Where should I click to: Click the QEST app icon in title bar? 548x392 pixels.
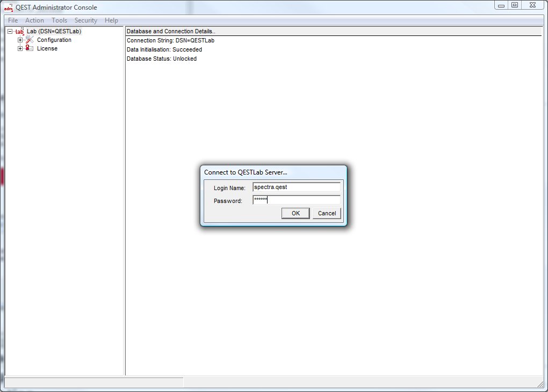click(9, 8)
